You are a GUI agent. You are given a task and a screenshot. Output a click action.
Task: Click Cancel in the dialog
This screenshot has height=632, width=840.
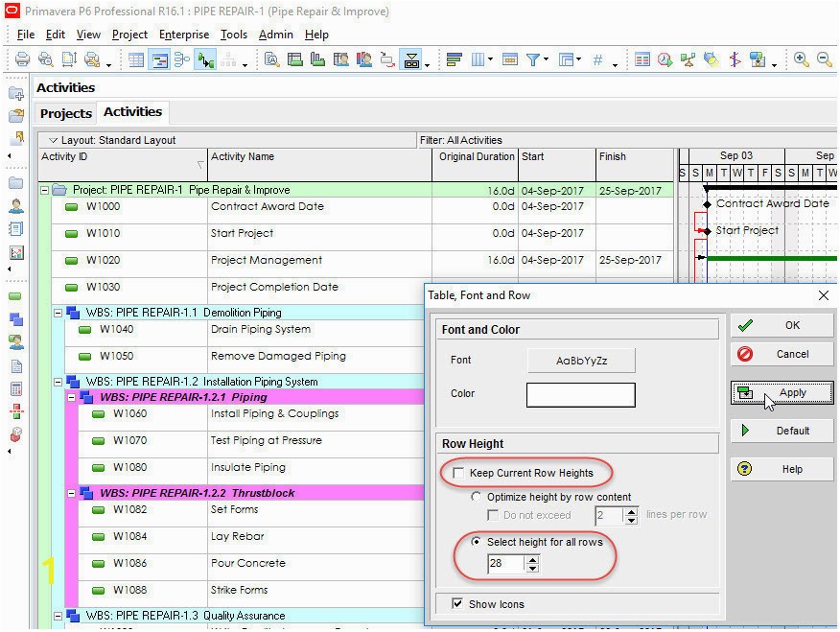(x=782, y=354)
